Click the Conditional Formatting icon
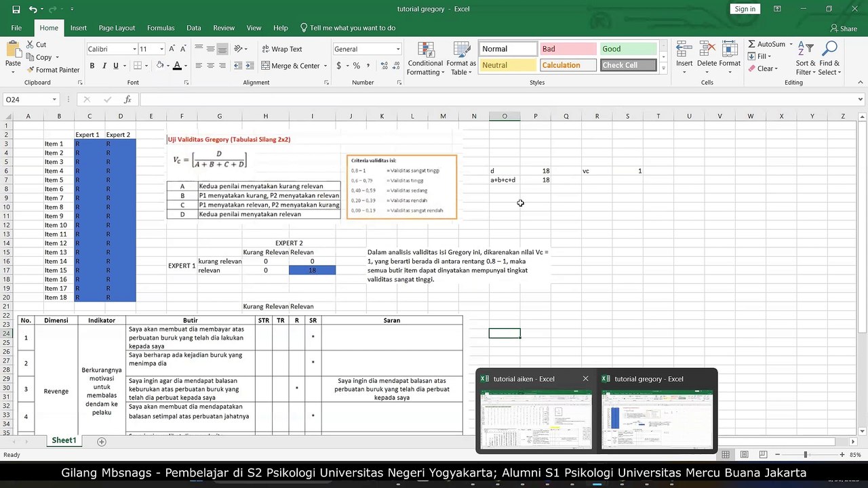 (425, 52)
